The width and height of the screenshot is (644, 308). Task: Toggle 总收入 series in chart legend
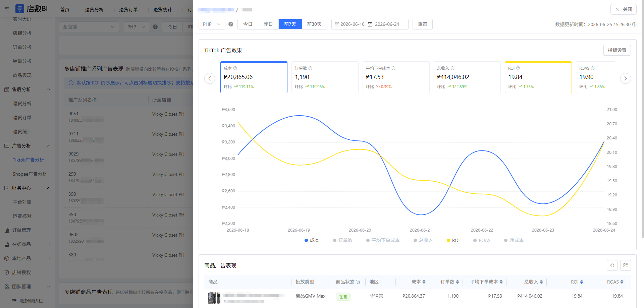coord(423,240)
